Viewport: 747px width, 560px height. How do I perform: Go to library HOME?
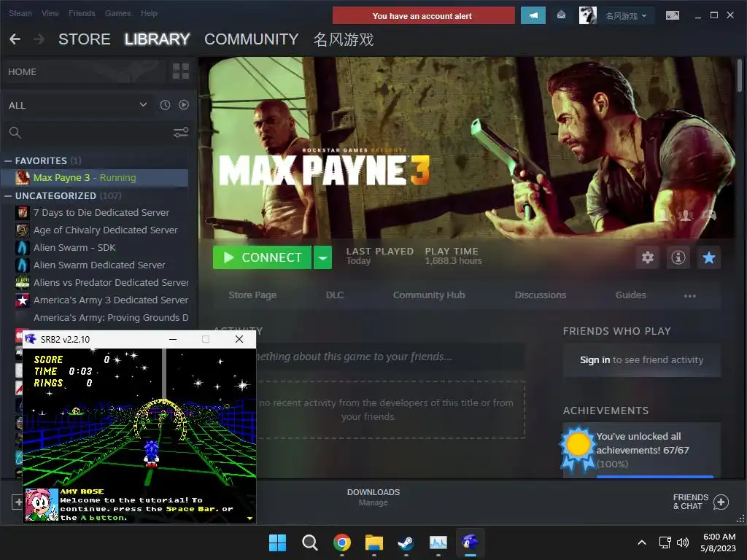[22, 72]
